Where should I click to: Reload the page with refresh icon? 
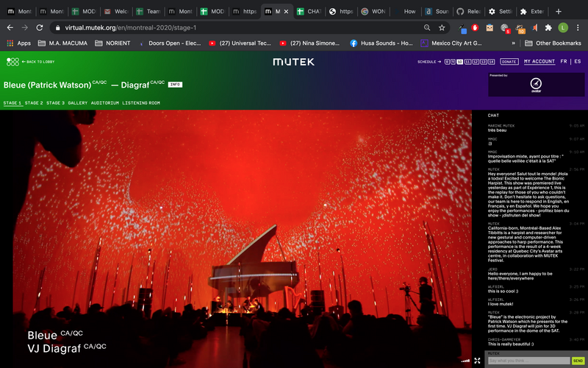tap(40, 27)
